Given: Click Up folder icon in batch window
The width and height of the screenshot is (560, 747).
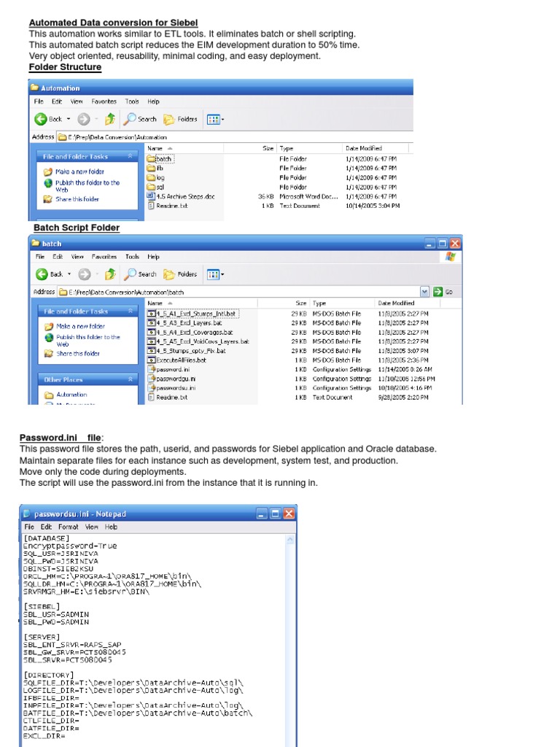Looking at the screenshot, I should click(x=111, y=274).
